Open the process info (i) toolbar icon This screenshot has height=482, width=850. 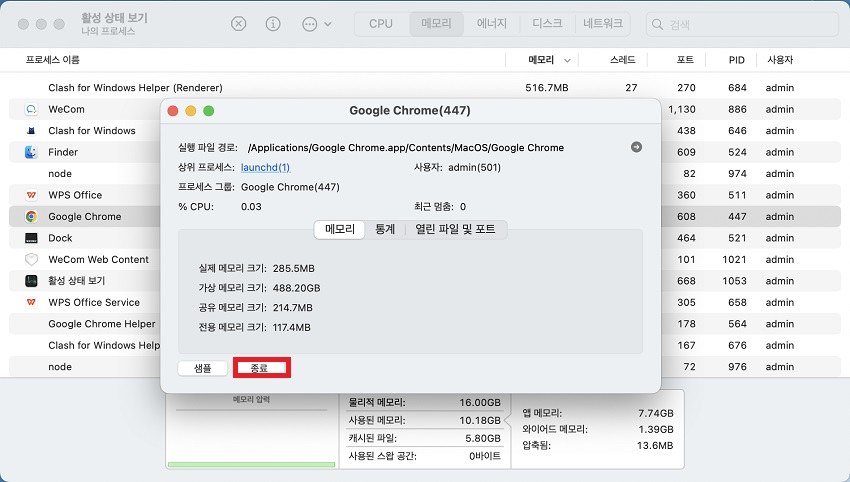click(273, 24)
